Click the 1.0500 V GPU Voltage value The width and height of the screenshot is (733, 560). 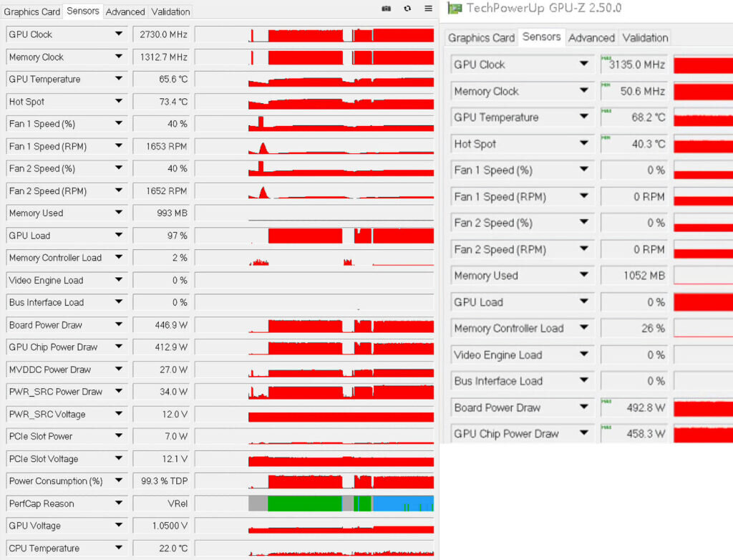click(161, 526)
